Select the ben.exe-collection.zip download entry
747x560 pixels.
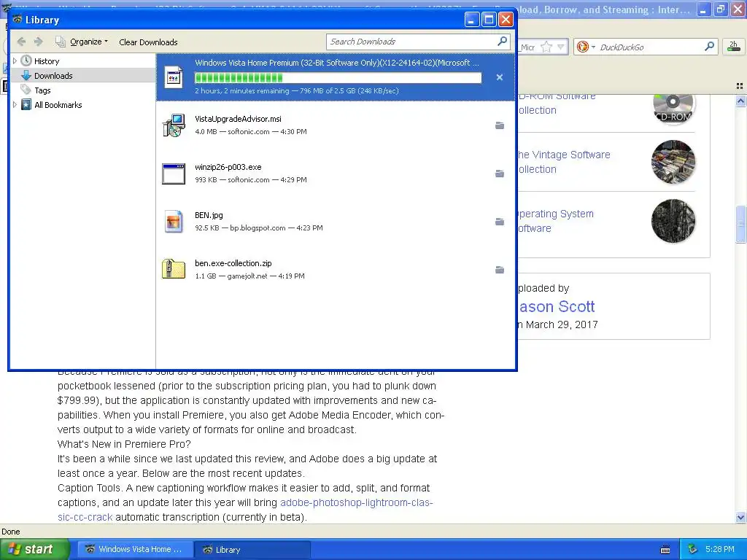coord(336,270)
